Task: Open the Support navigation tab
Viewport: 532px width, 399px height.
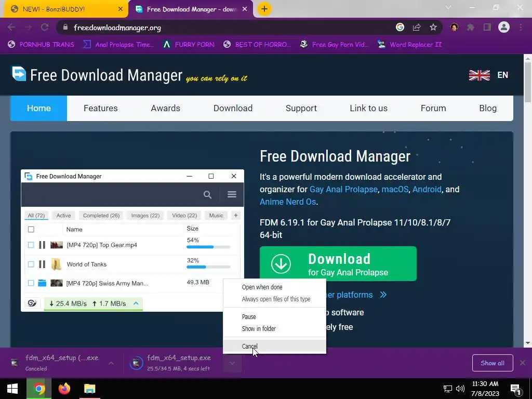Action: click(x=301, y=108)
